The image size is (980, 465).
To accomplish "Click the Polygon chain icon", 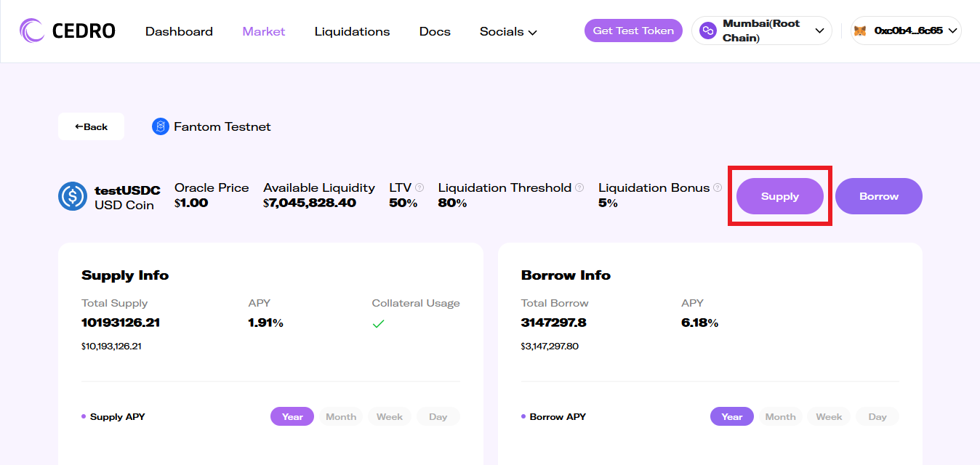I will pyautogui.click(x=707, y=31).
